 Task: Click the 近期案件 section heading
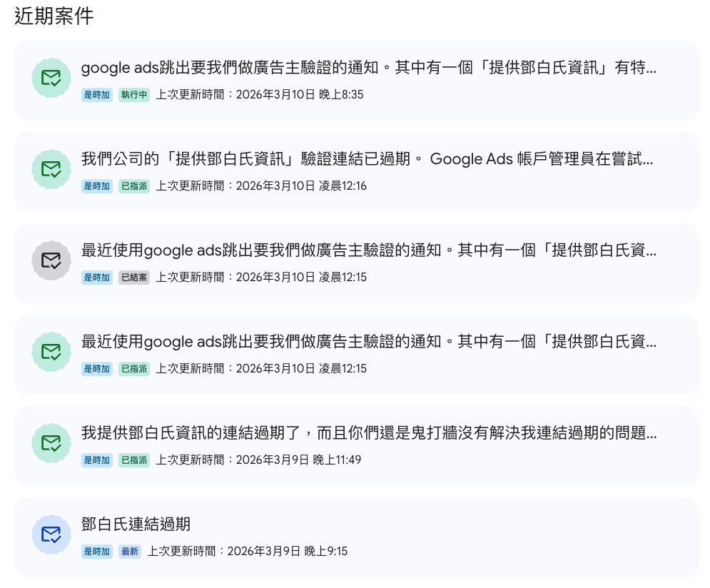pyautogui.click(x=54, y=16)
